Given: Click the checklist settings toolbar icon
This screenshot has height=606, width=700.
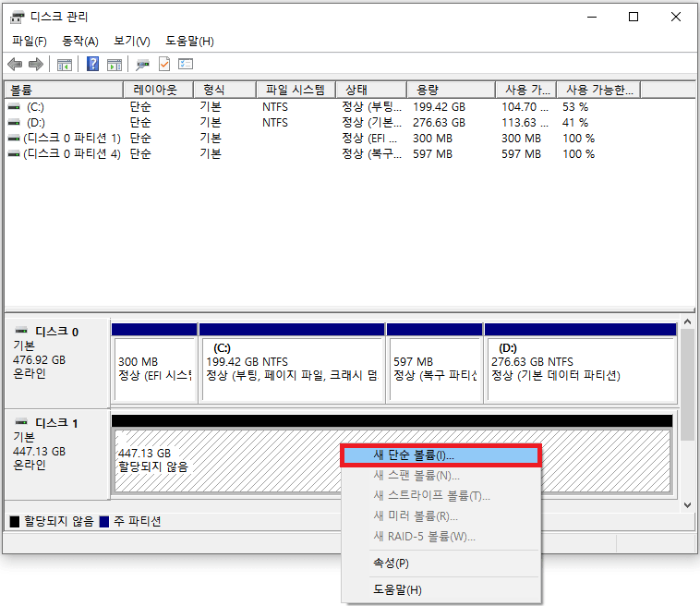Looking at the screenshot, I should coord(186,65).
